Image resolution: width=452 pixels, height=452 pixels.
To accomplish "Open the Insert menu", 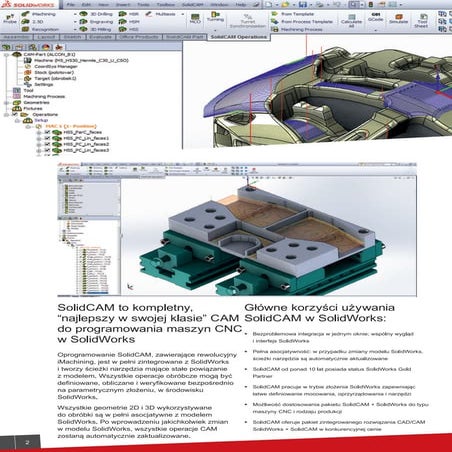I will point(123,5).
